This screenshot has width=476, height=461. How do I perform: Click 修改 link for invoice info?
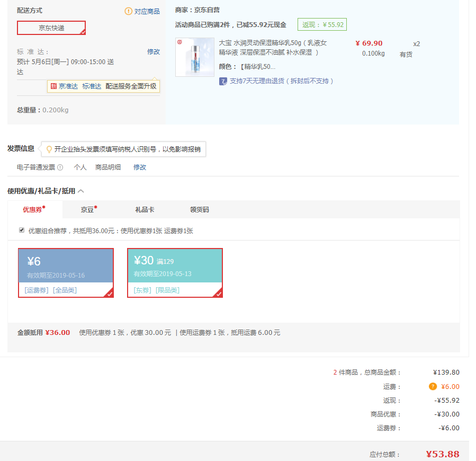[x=140, y=167]
